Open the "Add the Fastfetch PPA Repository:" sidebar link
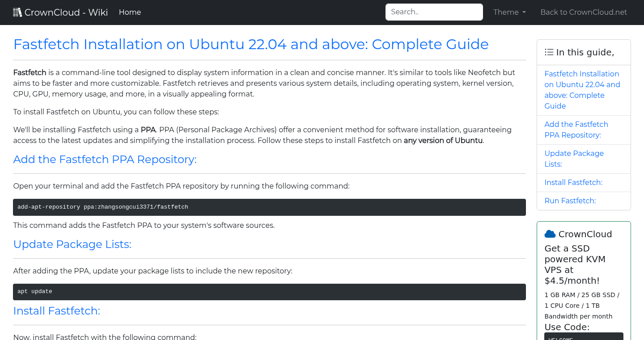 [576, 130]
